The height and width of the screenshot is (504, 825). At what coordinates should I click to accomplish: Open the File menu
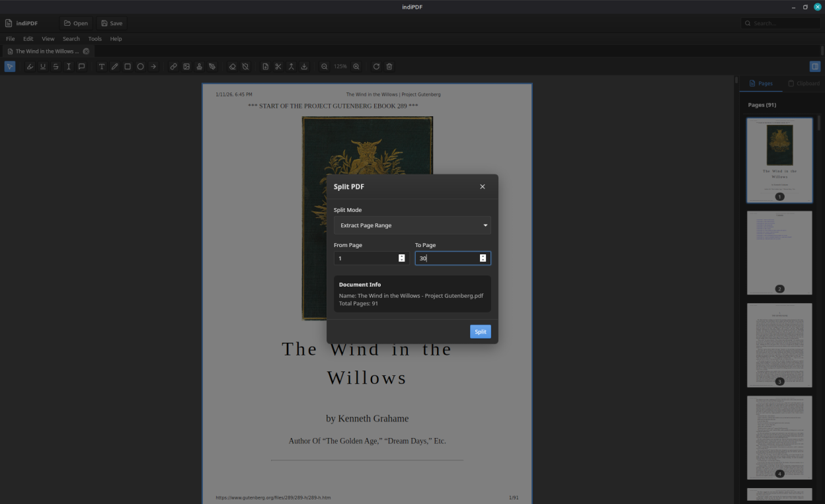pyautogui.click(x=10, y=39)
